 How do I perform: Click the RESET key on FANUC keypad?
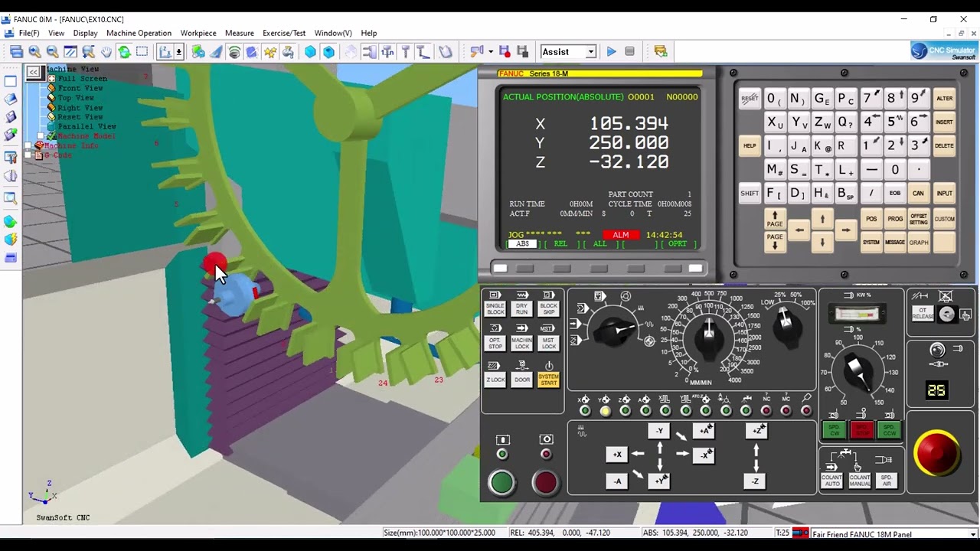click(750, 98)
